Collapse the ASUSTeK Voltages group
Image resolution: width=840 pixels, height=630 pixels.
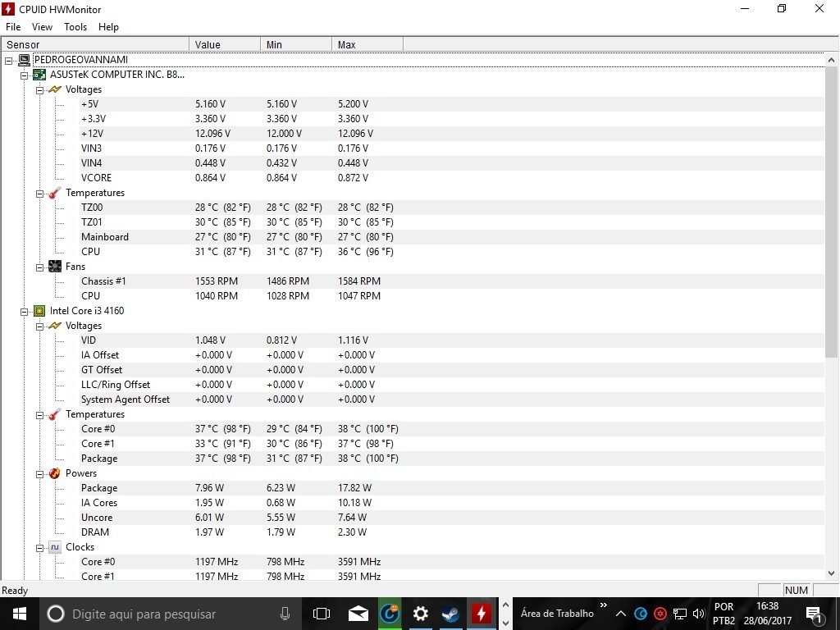39,90
